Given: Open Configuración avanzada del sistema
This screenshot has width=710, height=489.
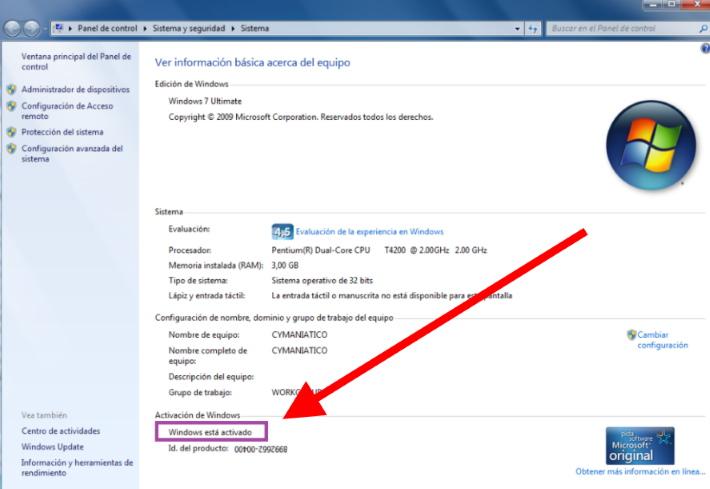Looking at the screenshot, I should click(72, 153).
